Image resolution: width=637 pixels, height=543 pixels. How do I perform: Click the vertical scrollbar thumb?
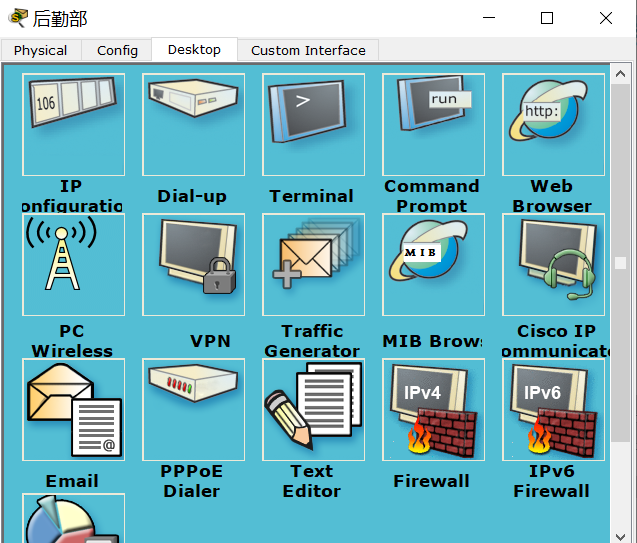pyautogui.click(x=620, y=263)
